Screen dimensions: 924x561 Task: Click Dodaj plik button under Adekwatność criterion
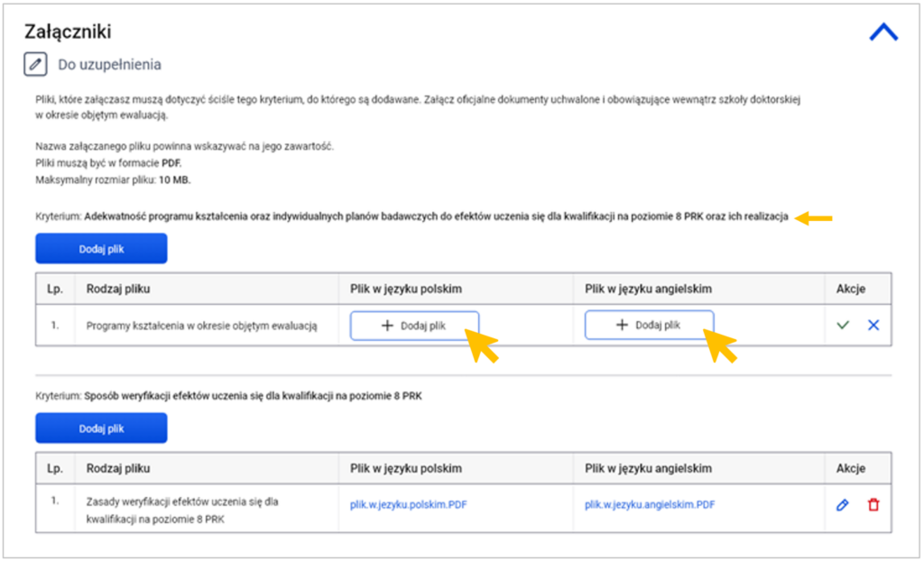click(x=101, y=249)
